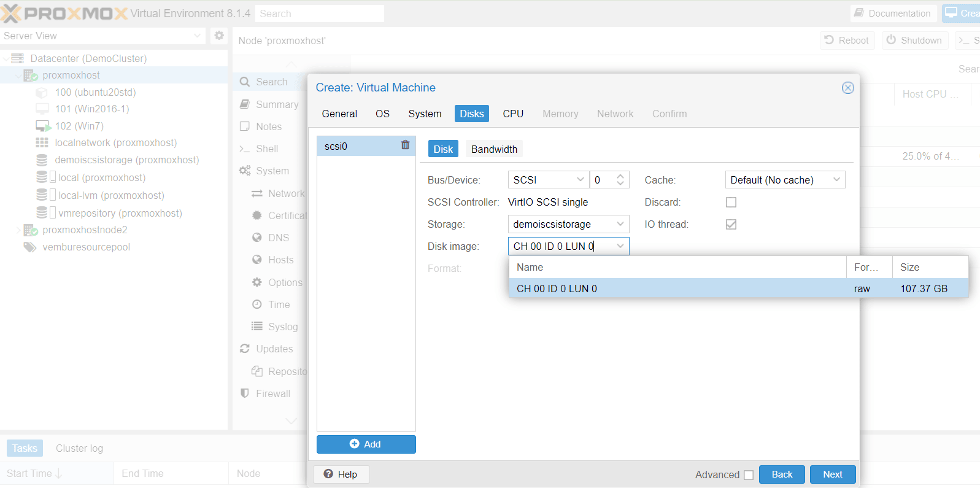Expand the proxmoxhostnode2 tree node
This screenshot has width=980, height=488.
pos(18,230)
